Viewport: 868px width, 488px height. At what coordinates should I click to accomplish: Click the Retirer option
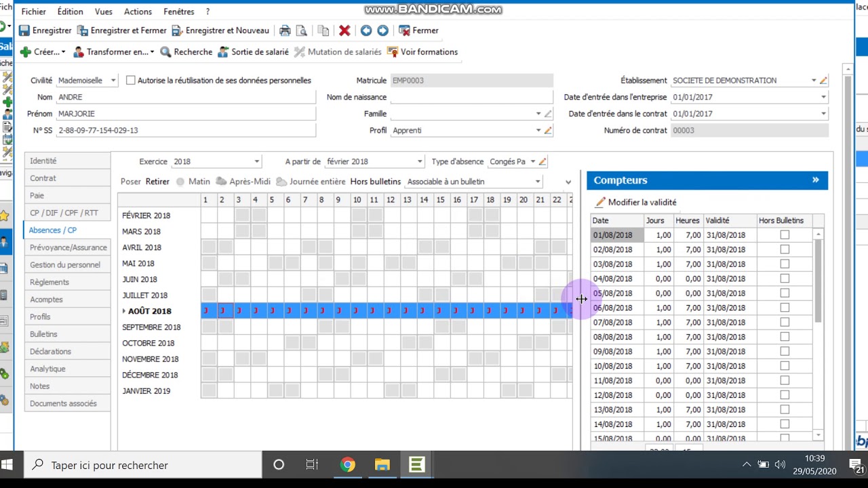(x=157, y=182)
